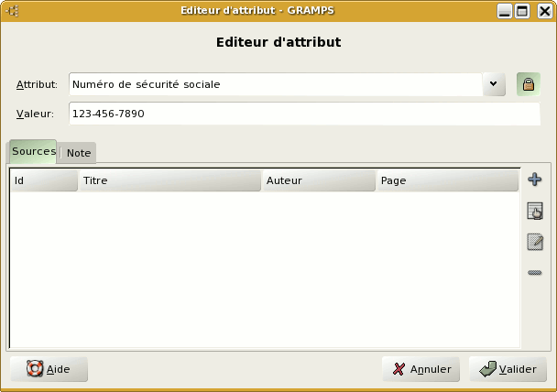Click the Valeur input field
Viewport: 557px width, 392px height.
304,114
